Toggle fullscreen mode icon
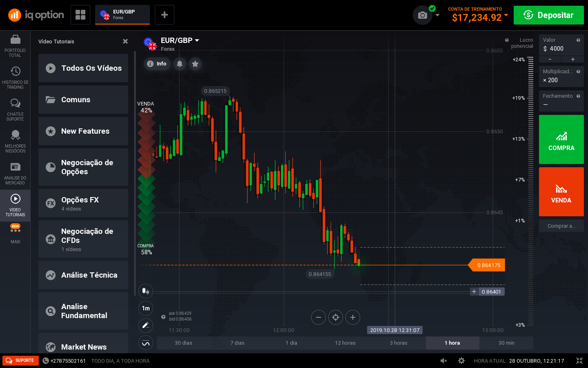Screen dimensions: 588x368 pyautogui.click(x=579, y=361)
